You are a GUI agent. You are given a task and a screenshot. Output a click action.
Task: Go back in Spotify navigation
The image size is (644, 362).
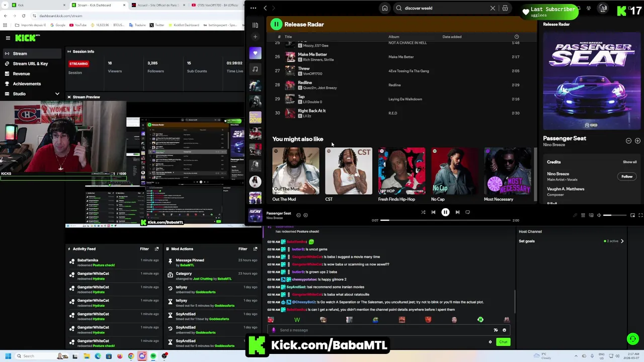click(265, 8)
